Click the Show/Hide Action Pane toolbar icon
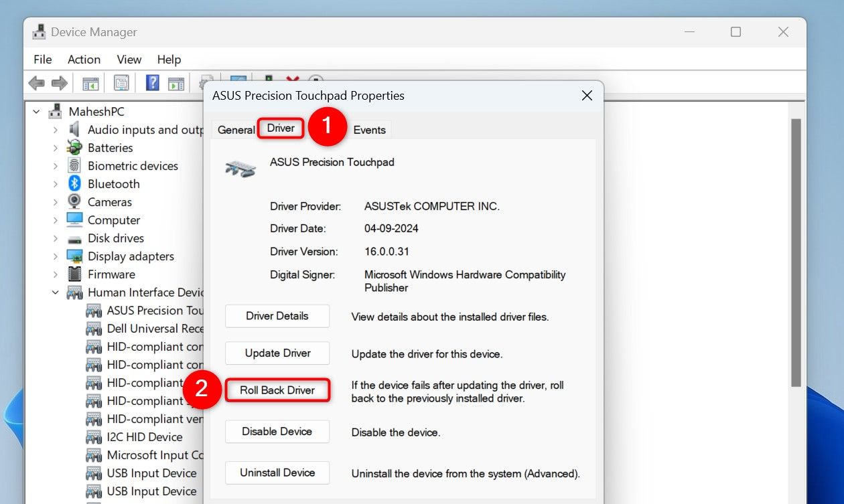 point(176,83)
